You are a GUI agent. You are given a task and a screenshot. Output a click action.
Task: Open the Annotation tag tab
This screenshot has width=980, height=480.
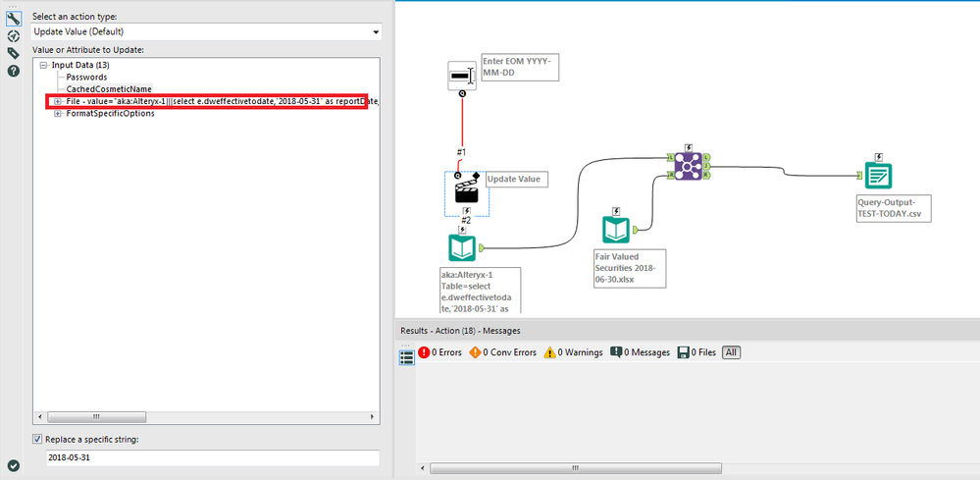coord(13,54)
